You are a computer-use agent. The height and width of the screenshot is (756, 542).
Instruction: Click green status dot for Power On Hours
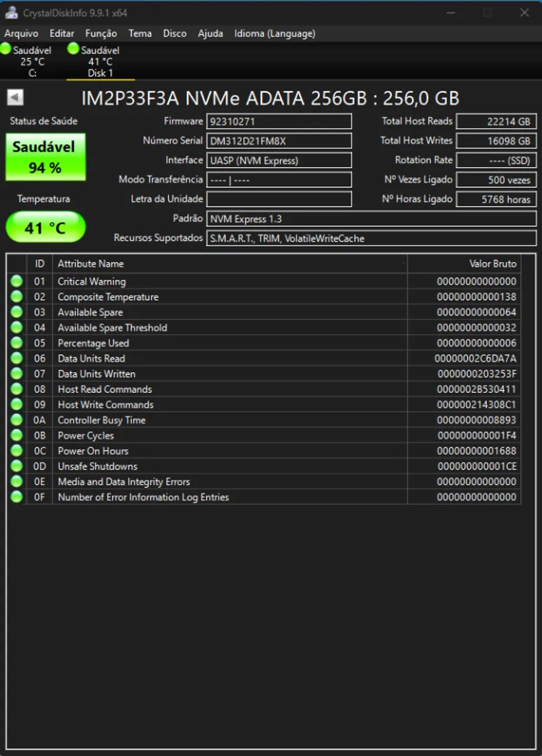[17, 451]
